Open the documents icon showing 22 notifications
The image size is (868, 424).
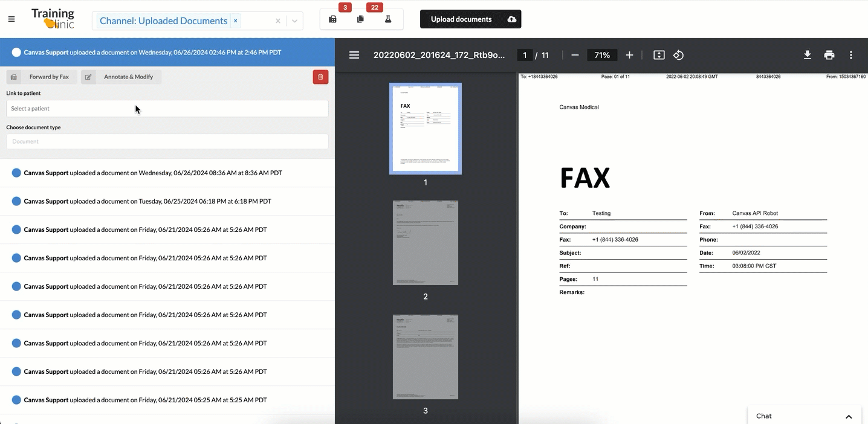pyautogui.click(x=361, y=19)
